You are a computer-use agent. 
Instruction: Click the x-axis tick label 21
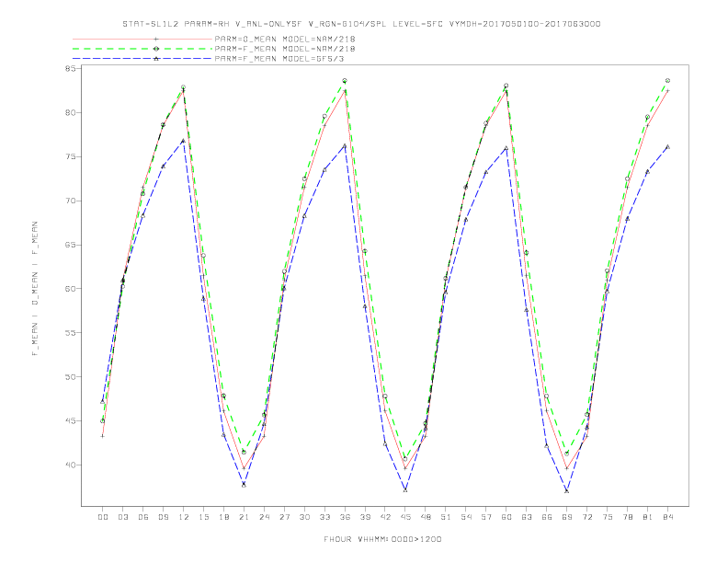click(x=244, y=517)
